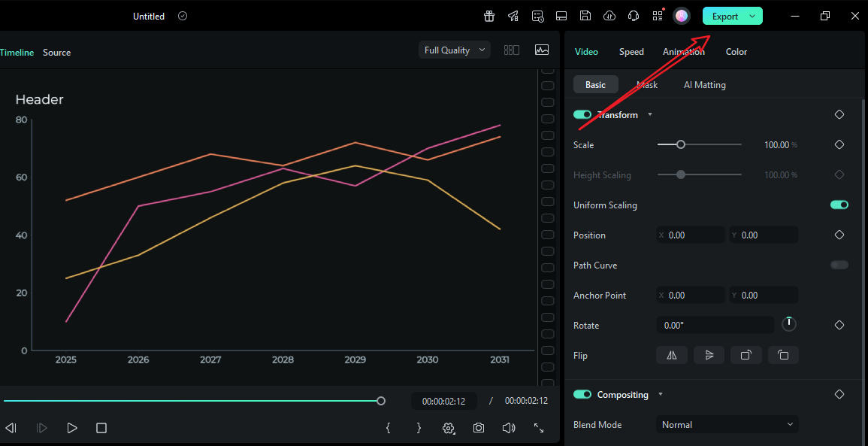Toggle the Compositing section off
Viewport: 868px width, 446px height.
(582, 394)
